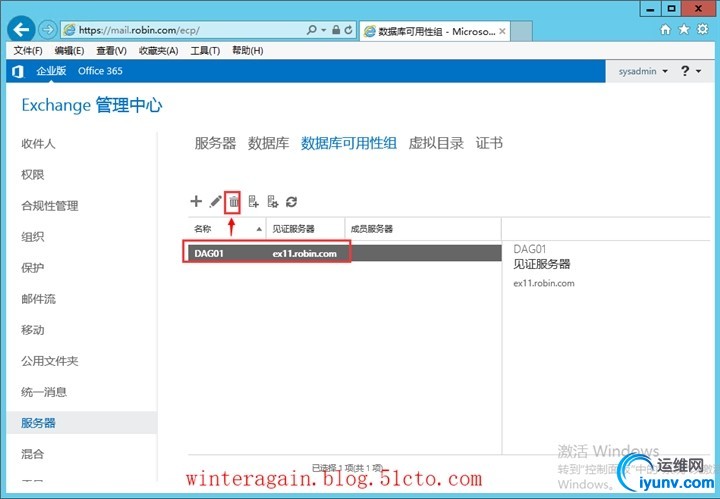Open 公用文件夹 in the left navigation

tap(50, 361)
